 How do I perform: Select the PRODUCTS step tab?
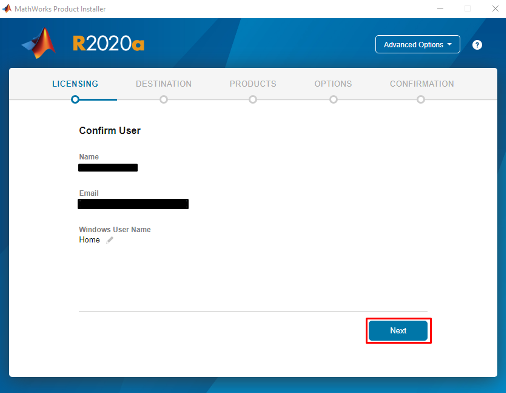253,84
